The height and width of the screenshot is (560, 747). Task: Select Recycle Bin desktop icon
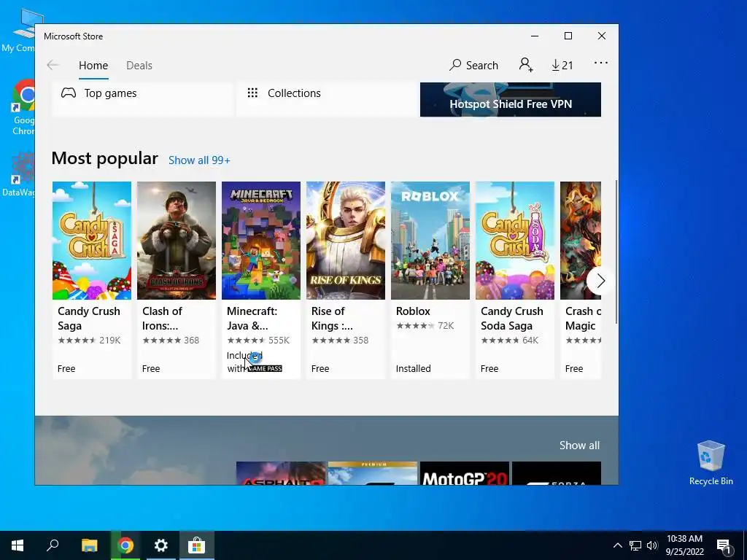(x=711, y=463)
